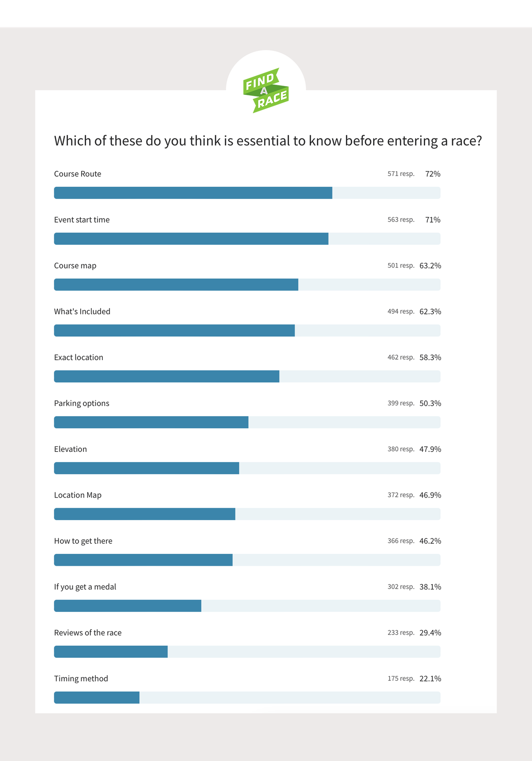Select the Course map label
The image size is (532, 761).
tap(75, 266)
